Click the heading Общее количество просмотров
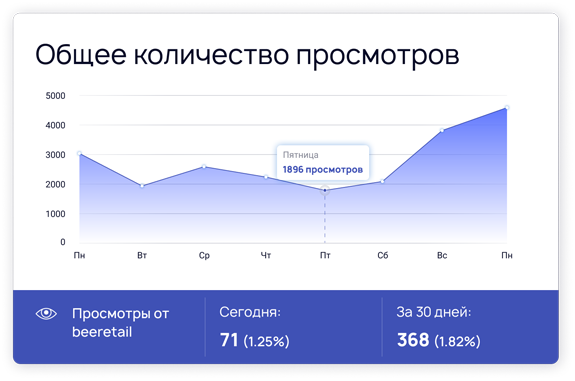Image resolution: width=575 pixels, height=381 pixels. point(247,55)
